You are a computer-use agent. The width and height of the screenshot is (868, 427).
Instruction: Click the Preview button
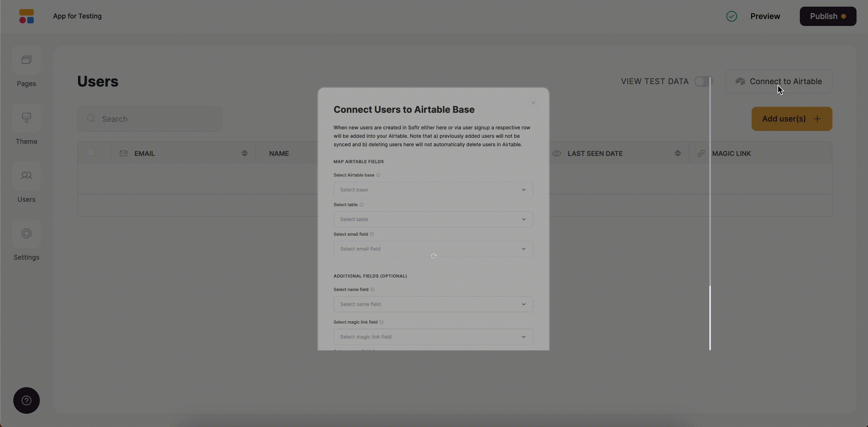pos(765,16)
